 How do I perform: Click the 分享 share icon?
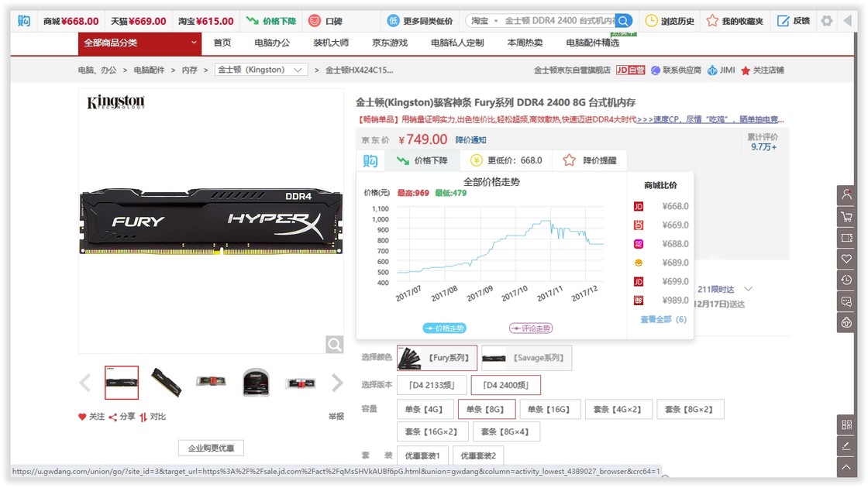113,417
